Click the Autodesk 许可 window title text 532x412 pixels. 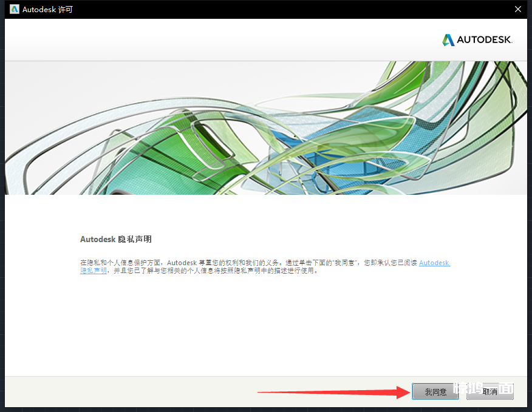pyautogui.click(x=47, y=10)
